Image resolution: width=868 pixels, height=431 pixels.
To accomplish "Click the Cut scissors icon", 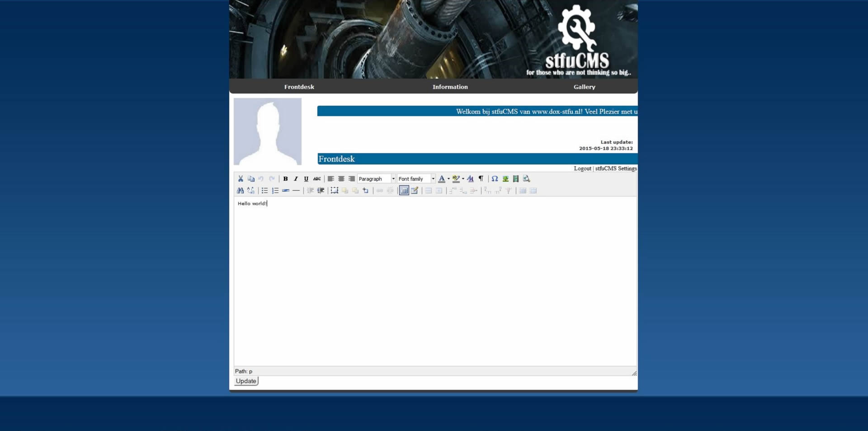I will (x=241, y=179).
